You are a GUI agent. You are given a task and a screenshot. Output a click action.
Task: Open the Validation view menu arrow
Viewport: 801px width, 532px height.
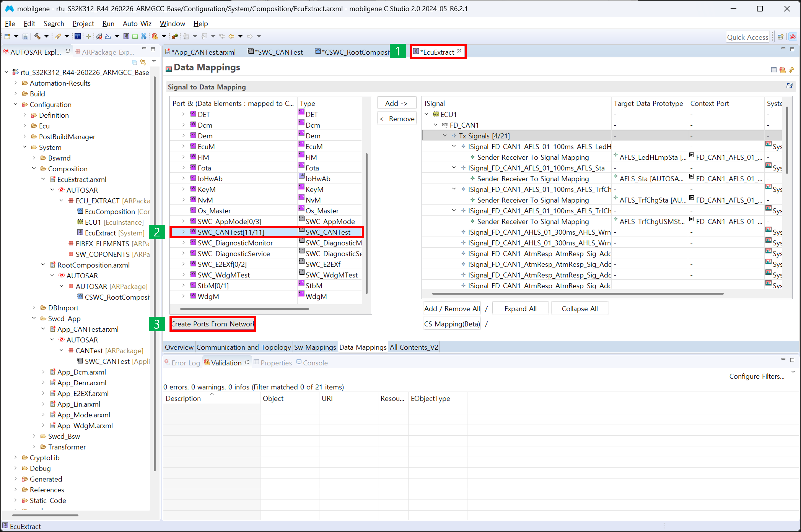coord(793,372)
